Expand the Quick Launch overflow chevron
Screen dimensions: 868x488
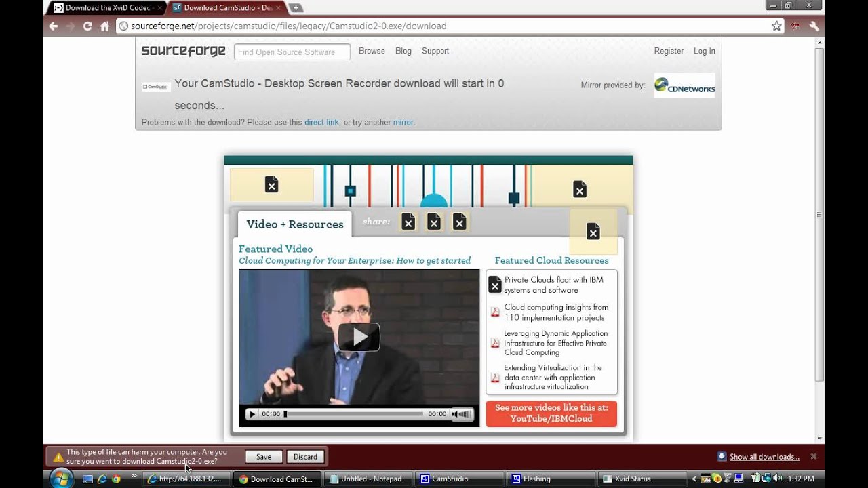click(134, 476)
